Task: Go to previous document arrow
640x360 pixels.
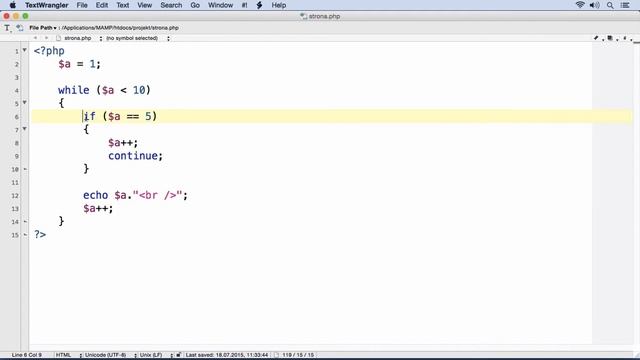Action: tap(36, 38)
